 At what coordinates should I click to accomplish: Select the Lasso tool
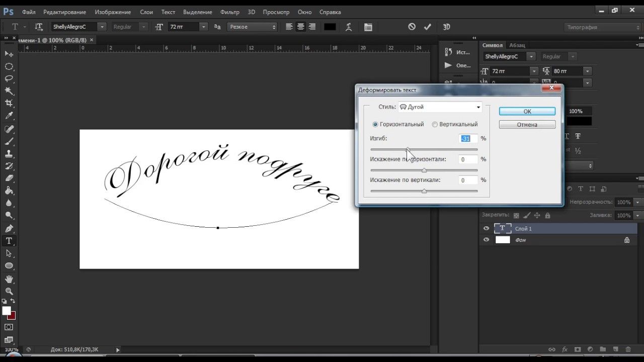tap(9, 78)
